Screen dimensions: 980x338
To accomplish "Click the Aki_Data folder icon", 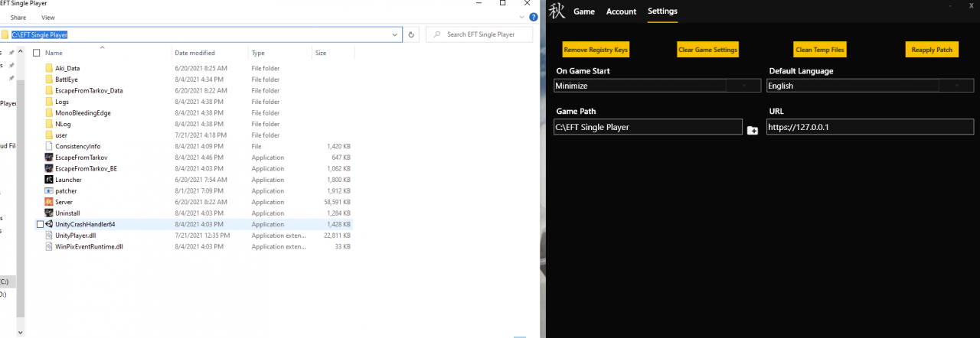I will pos(49,68).
